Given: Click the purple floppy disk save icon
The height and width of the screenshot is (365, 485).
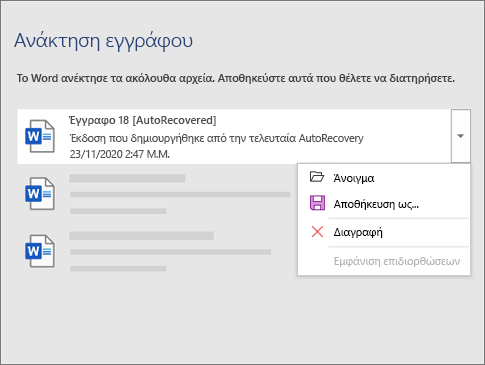Looking at the screenshot, I should click(317, 203).
